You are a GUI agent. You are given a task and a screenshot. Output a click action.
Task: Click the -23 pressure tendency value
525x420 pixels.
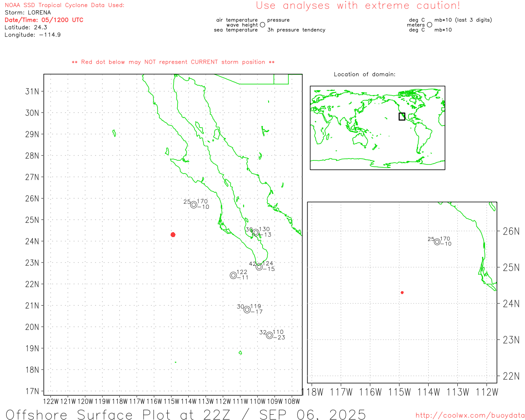[279, 338]
